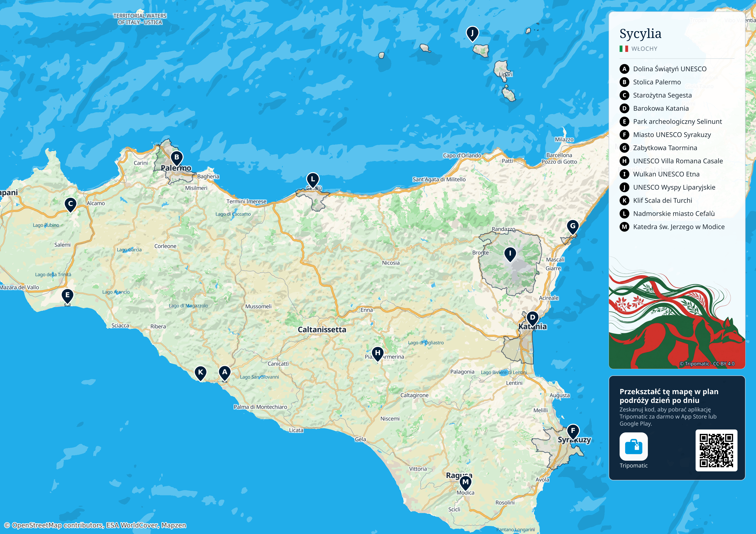Click the legend circle badge K
Viewport: 756px width, 534px height.
click(624, 200)
